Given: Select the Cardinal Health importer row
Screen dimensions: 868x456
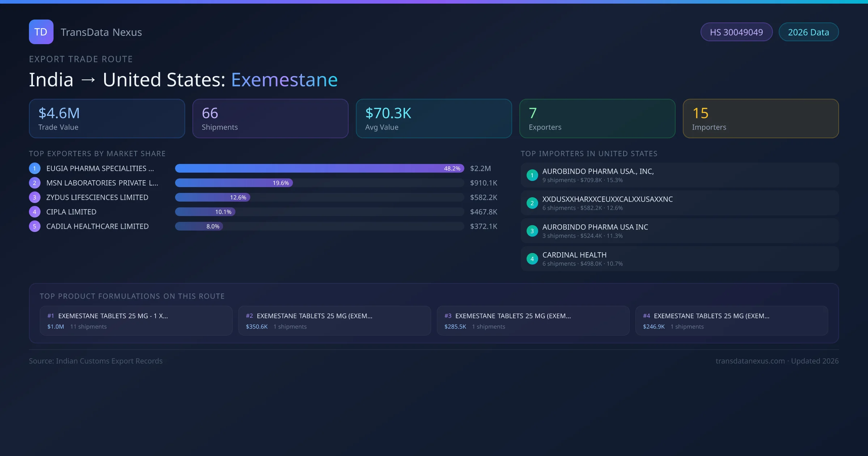Looking at the screenshot, I should coord(679,259).
